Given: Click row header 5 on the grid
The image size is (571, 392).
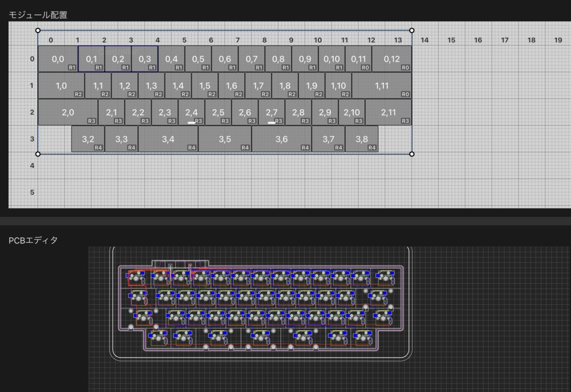Looking at the screenshot, I should tap(32, 192).
